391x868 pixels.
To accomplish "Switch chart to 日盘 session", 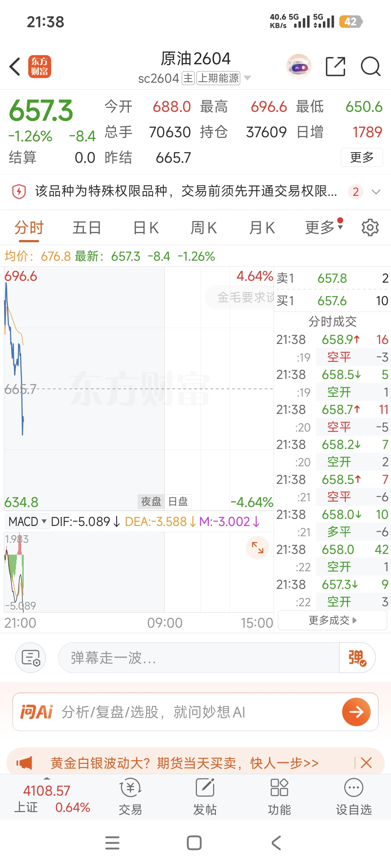I will click(x=178, y=501).
